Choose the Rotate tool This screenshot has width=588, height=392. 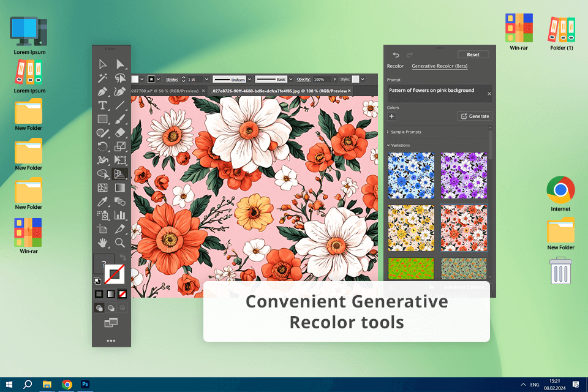102,146
